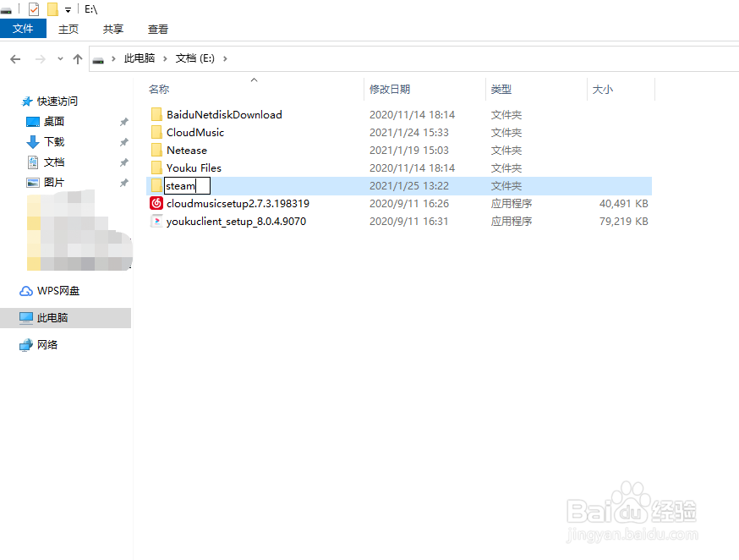Select the Youku Files name

[194, 167]
